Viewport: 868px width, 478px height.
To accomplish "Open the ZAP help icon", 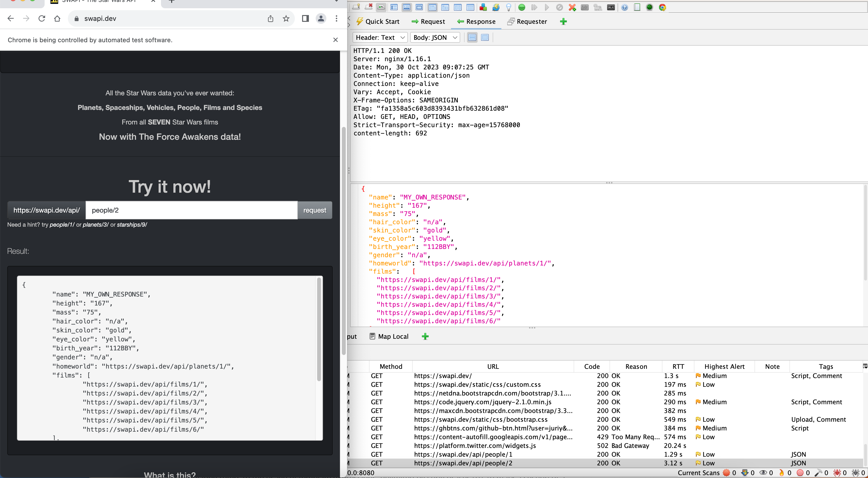I will [x=624, y=8].
